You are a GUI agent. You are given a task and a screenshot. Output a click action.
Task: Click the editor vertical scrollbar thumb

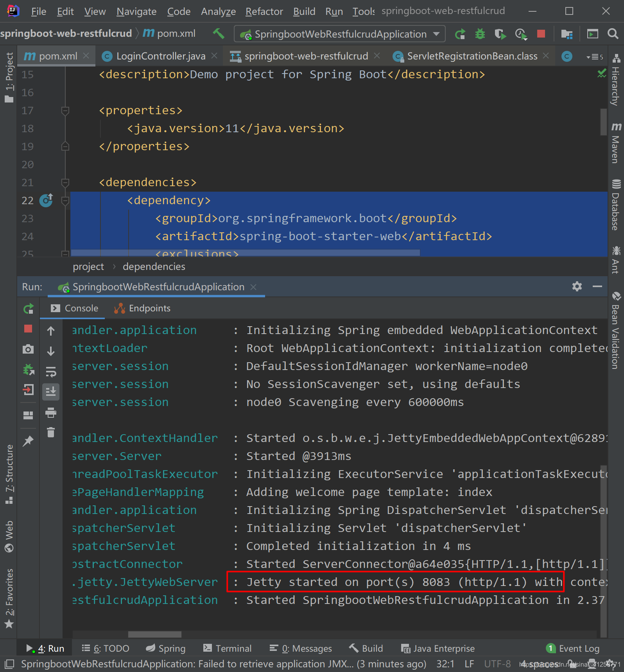[603, 122]
